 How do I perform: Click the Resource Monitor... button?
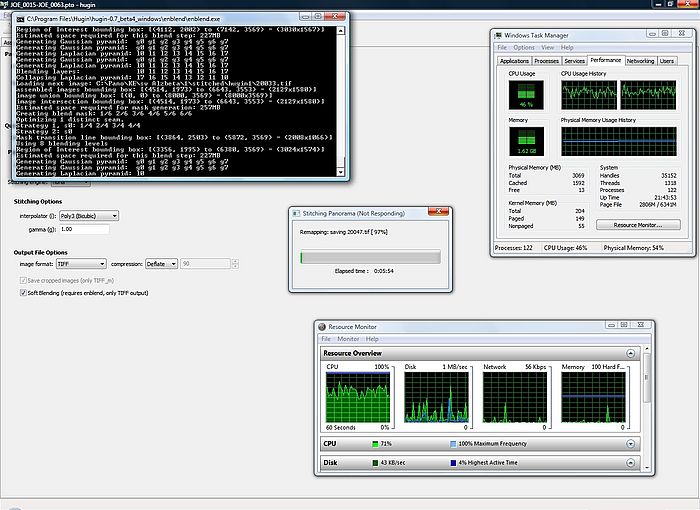pos(637,225)
